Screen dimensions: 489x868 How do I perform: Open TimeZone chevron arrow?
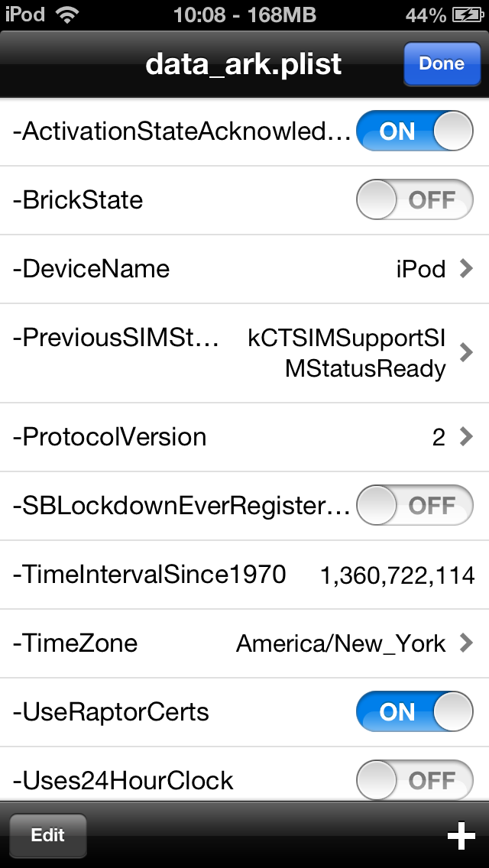[x=466, y=643]
